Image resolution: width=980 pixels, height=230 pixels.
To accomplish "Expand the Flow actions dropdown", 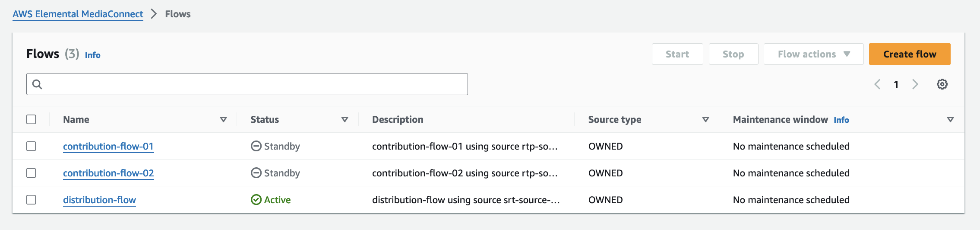I will 813,54.
